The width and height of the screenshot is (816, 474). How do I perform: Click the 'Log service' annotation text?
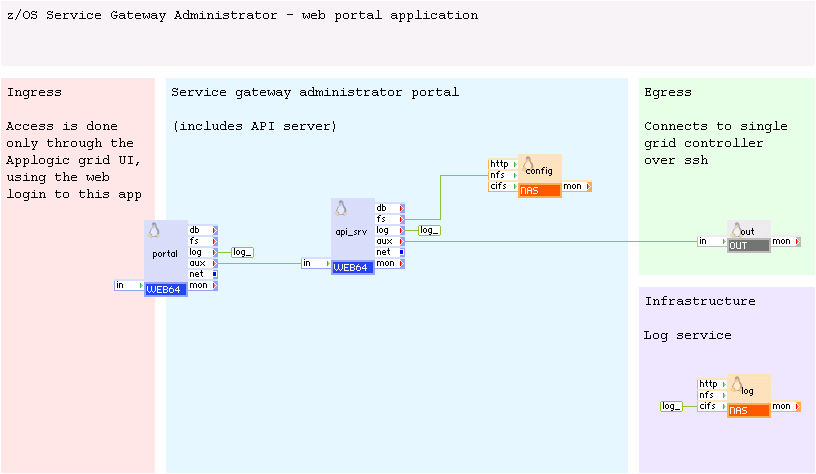pyautogui.click(x=687, y=336)
